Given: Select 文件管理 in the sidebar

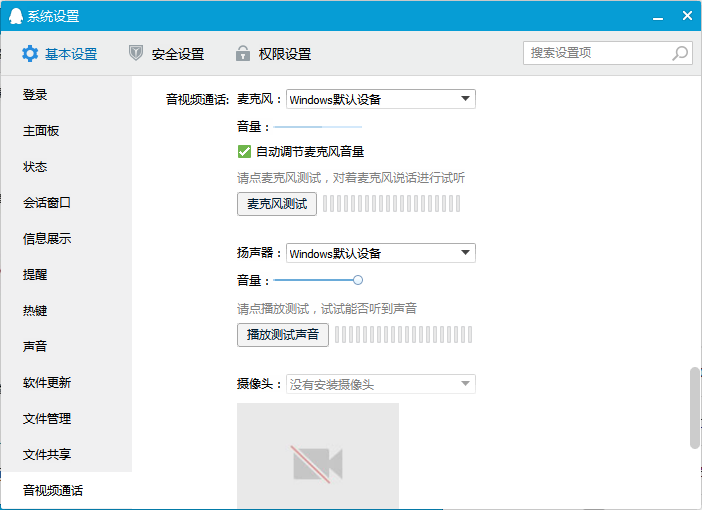Looking at the screenshot, I should click(x=47, y=419).
